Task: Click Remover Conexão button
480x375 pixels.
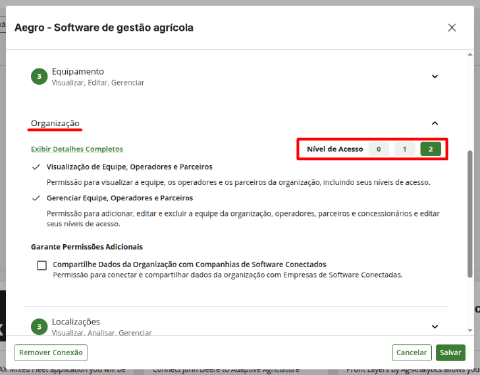Action: point(51,352)
